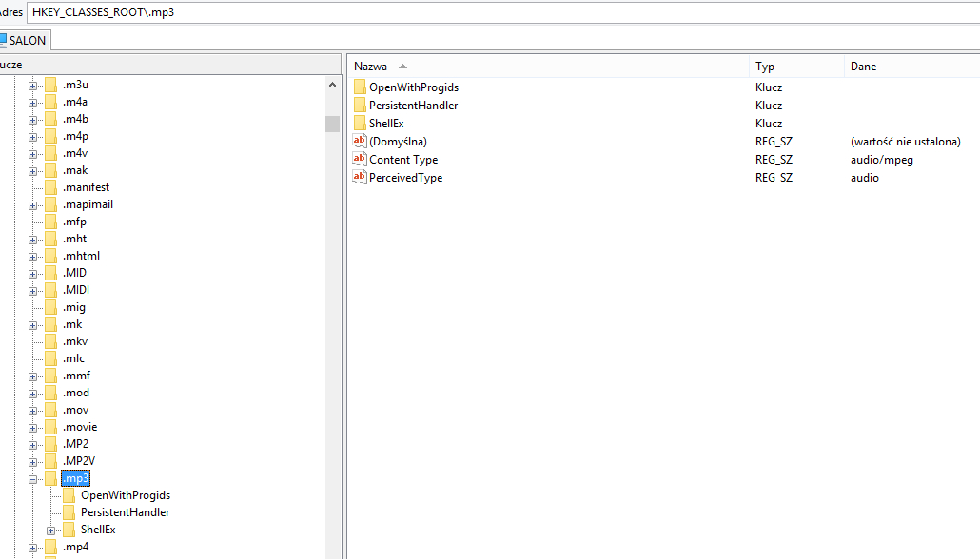The height and width of the screenshot is (559, 980).
Task: Switch to the SALON tab
Action: pyautogui.click(x=25, y=41)
